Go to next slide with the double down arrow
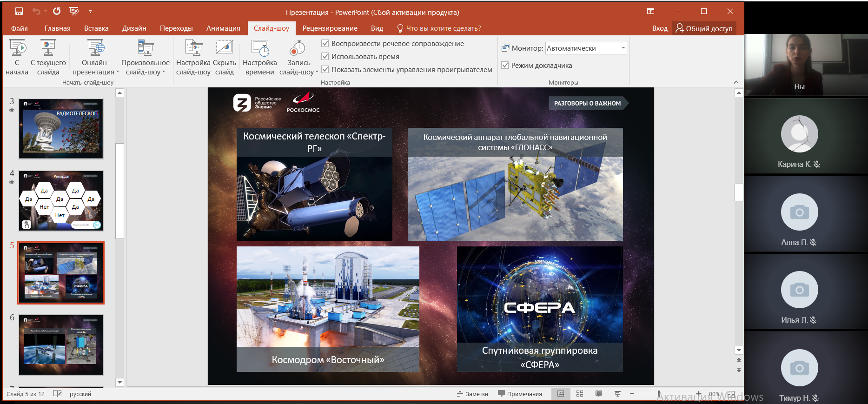 [739, 370]
